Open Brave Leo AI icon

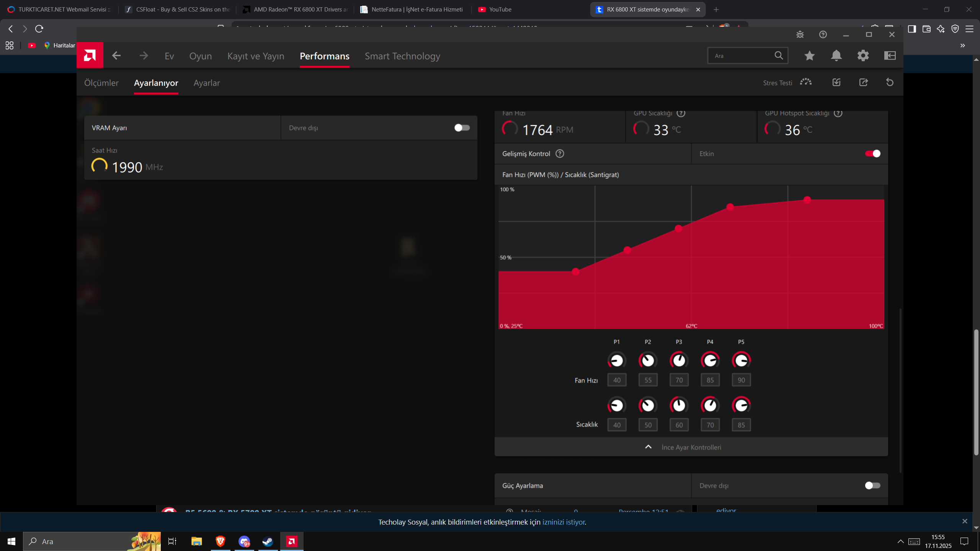coord(941,29)
